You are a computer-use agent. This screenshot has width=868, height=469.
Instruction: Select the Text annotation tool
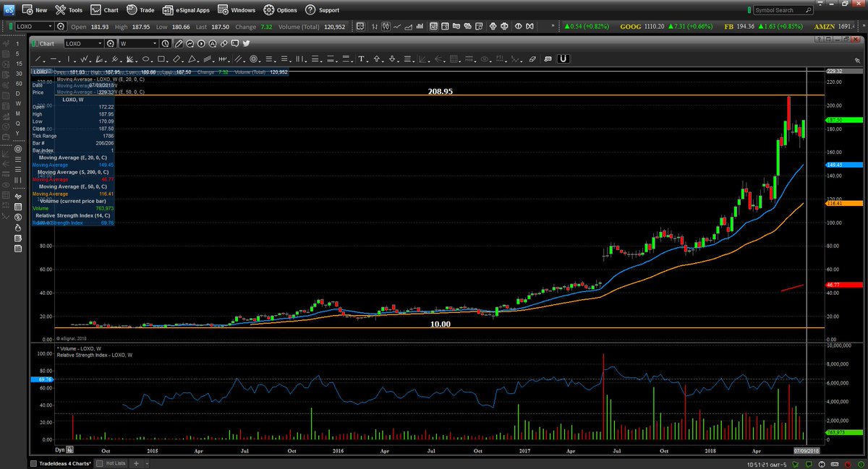[362, 59]
